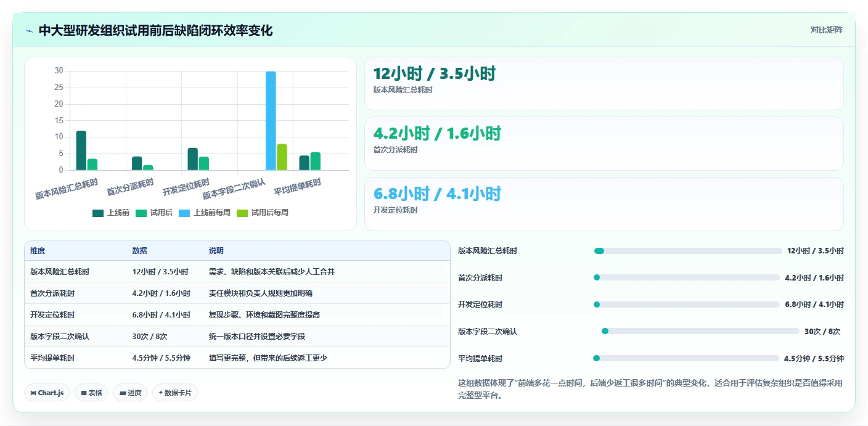Click the lime green 试用后每周 chart bar
The image size is (868, 426).
click(282, 157)
